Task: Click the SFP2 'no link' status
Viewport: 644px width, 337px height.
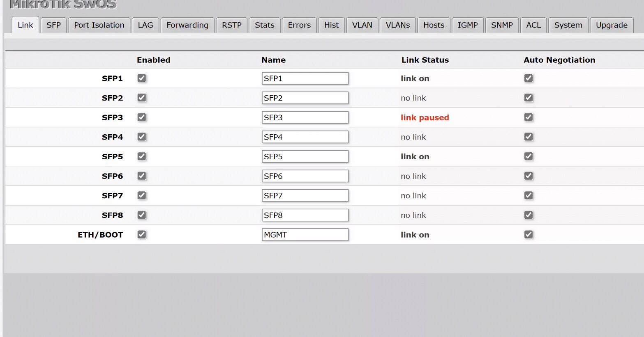Action: click(x=413, y=98)
